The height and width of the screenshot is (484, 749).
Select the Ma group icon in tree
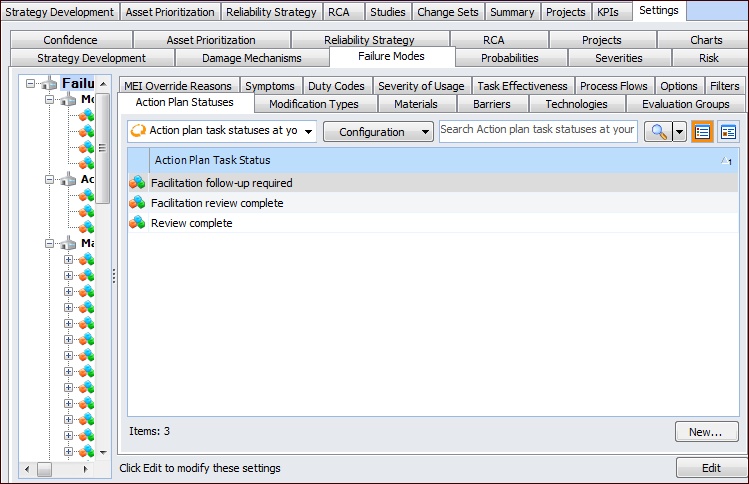(x=68, y=244)
